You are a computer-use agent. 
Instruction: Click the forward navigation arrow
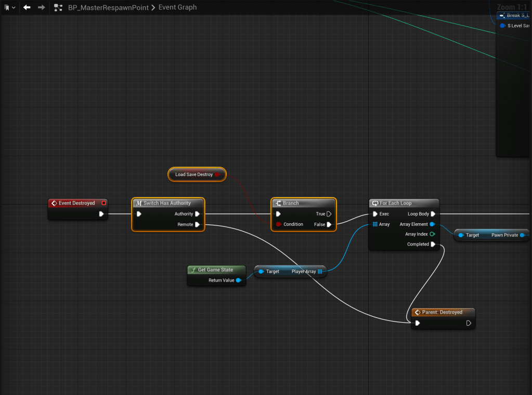[x=41, y=8]
